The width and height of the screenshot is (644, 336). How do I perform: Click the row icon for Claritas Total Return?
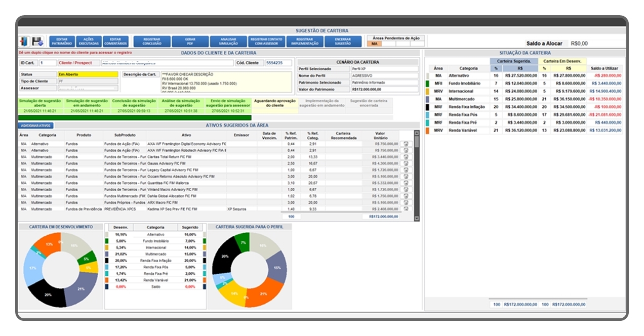point(406,157)
